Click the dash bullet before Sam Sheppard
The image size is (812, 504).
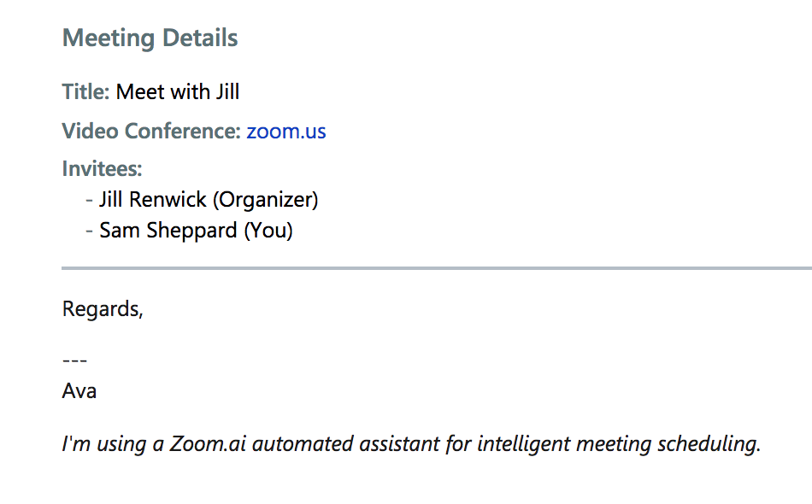click(90, 231)
